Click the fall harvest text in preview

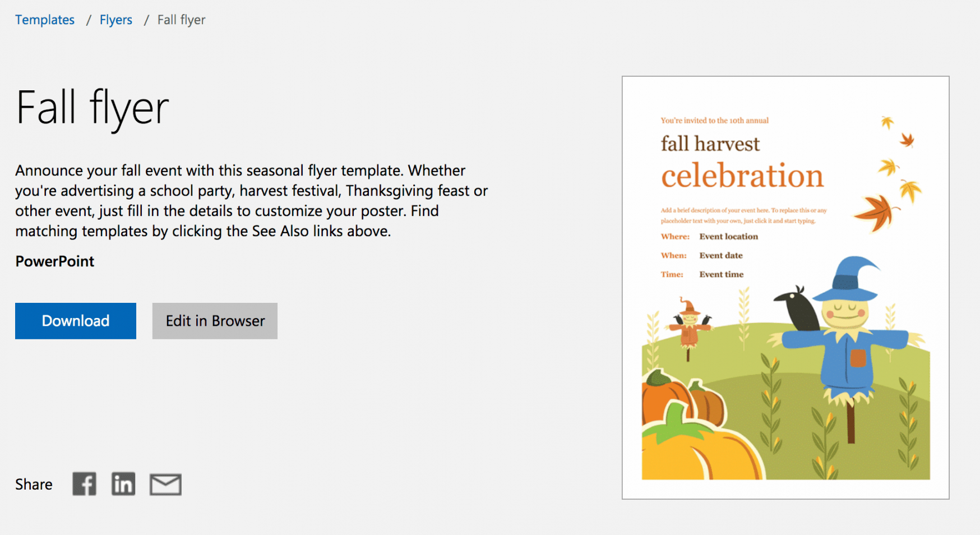click(710, 144)
